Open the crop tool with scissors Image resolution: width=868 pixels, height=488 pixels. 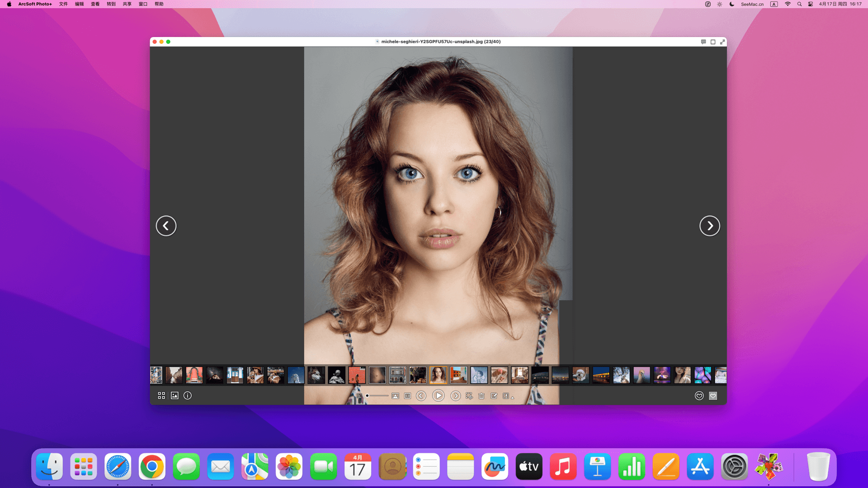(469, 396)
